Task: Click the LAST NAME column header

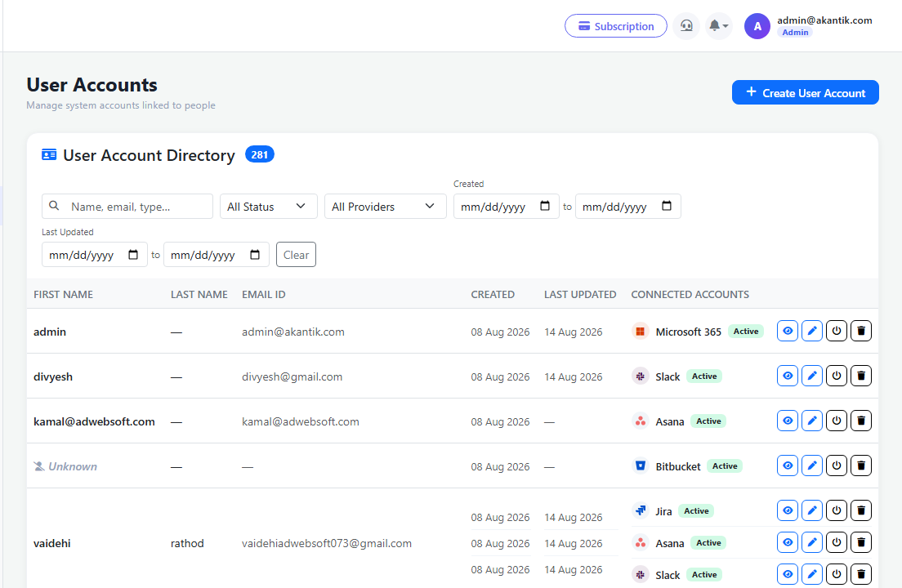Action: tap(199, 294)
